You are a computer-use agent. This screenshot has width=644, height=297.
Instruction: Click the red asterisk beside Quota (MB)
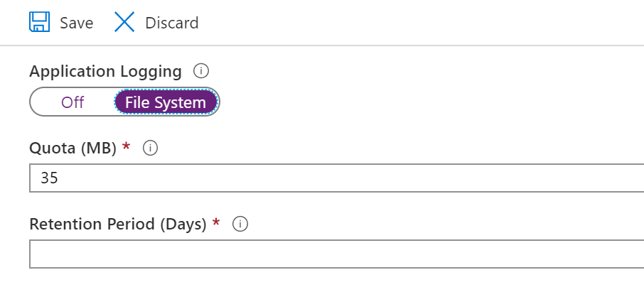pos(127,146)
